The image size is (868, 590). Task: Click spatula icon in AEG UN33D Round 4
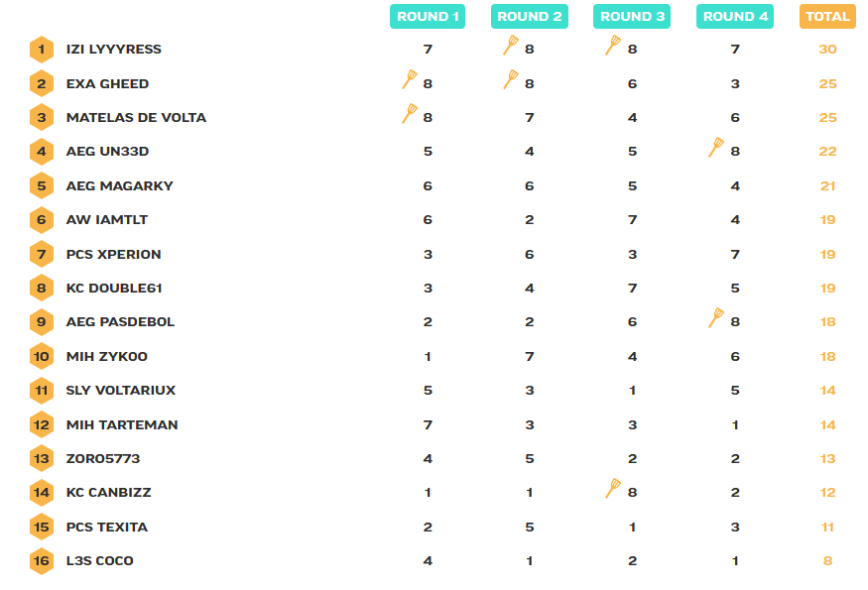click(x=716, y=148)
